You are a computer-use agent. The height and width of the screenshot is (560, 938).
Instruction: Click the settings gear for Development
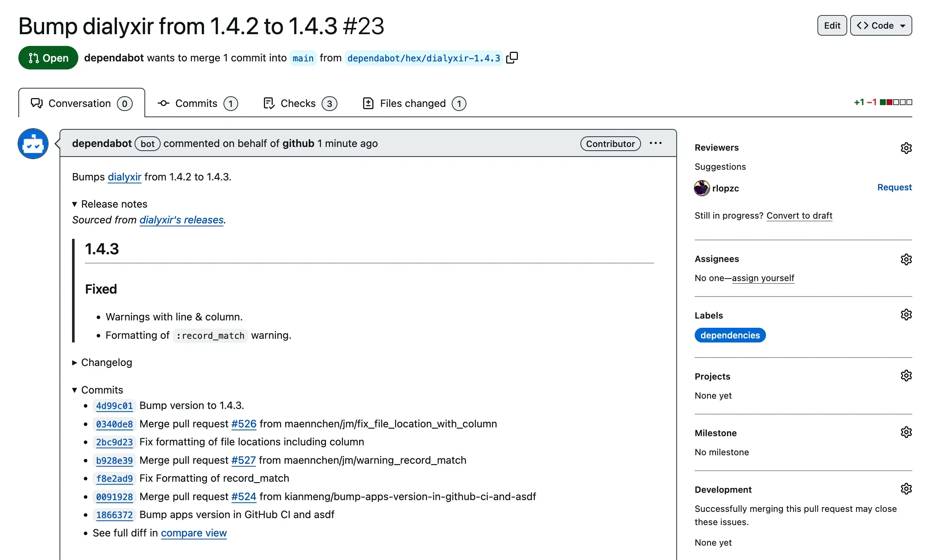pyautogui.click(x=907, y=489)
